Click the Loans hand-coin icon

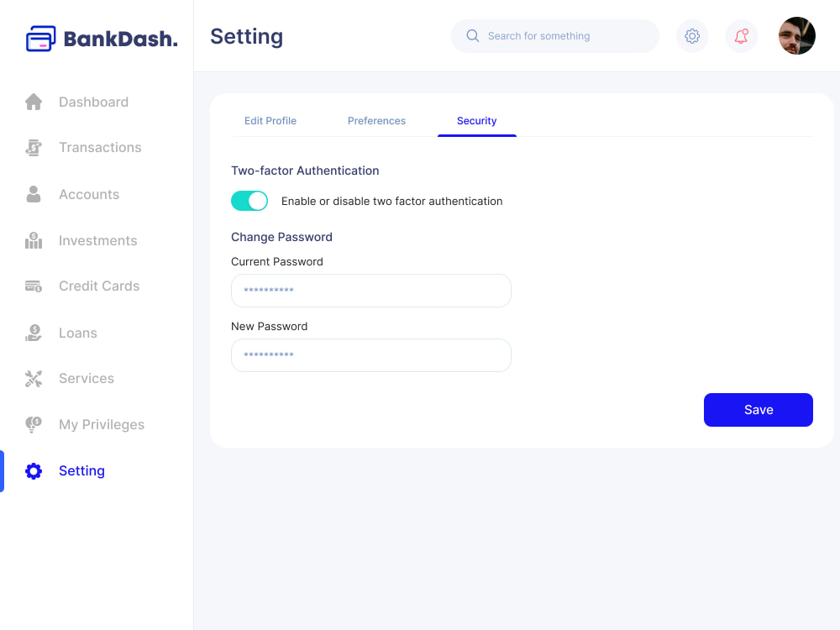coord(34,333)
